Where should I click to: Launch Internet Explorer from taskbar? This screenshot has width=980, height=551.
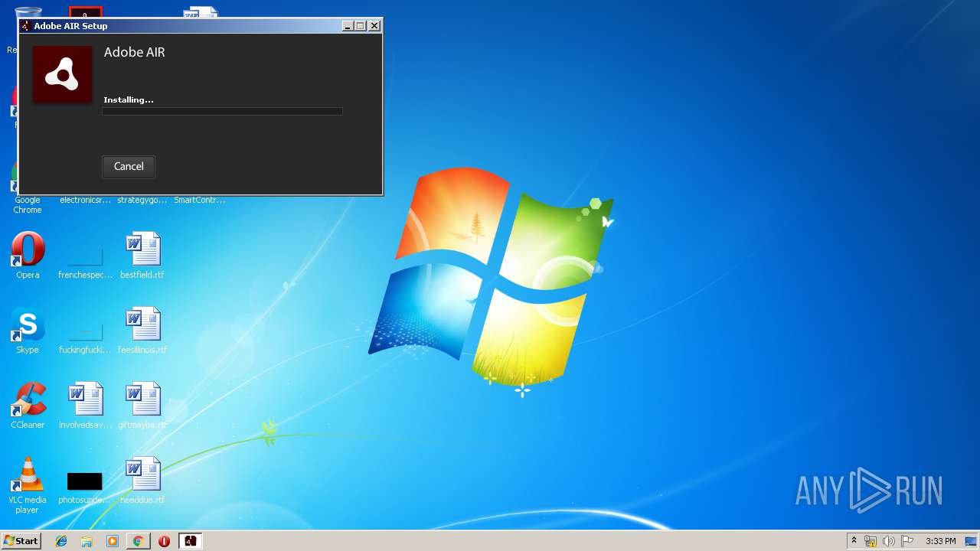pos(61,541)
